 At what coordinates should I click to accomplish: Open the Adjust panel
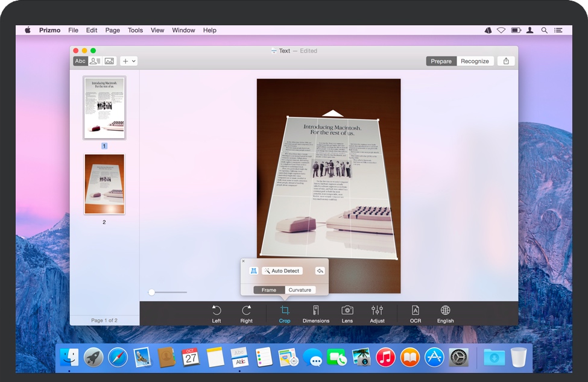click(377, 313)
